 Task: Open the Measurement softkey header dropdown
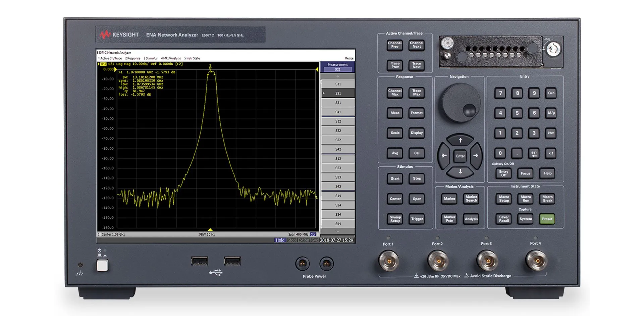pos(337,67)
